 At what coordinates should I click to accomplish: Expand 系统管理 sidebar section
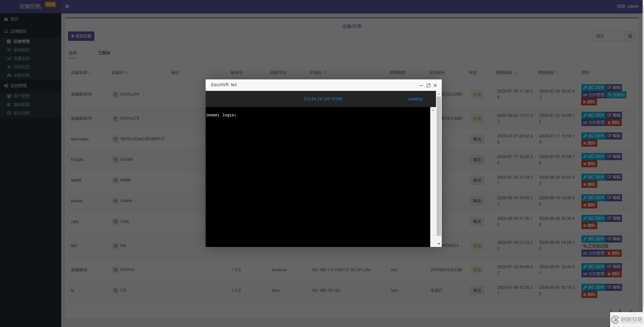[30, 86]
